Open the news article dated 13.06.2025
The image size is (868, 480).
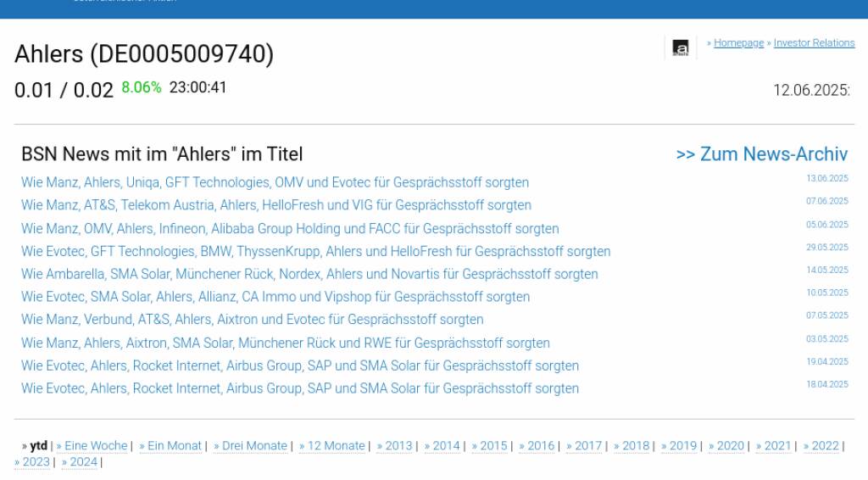click(x=275, y=182)
